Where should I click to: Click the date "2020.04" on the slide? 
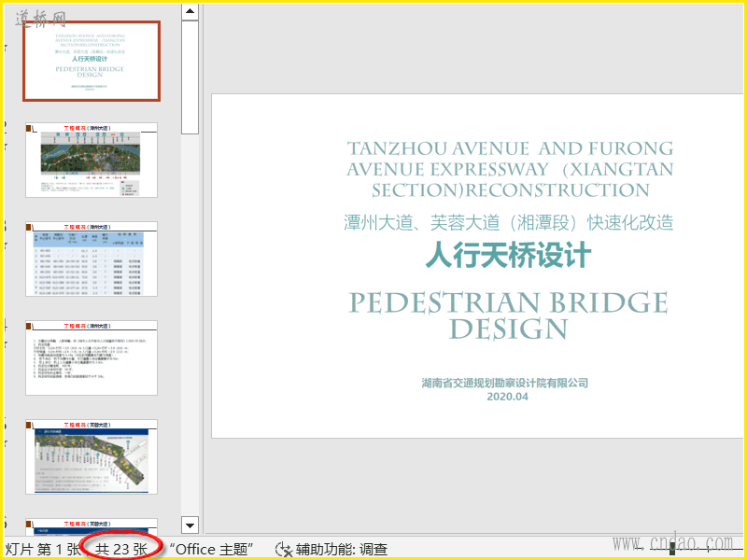(x=507, y=396)
